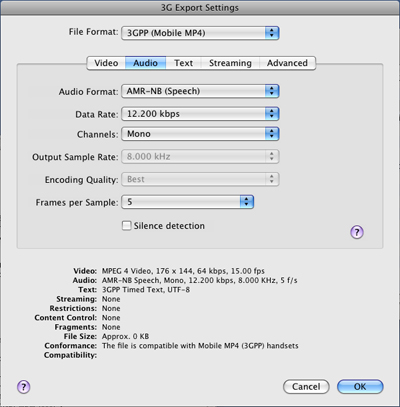Image resolution: width=400 pixels, height=407 pixels.
Task: Click the 'Content Control:' label
Action: coord(66,318)
